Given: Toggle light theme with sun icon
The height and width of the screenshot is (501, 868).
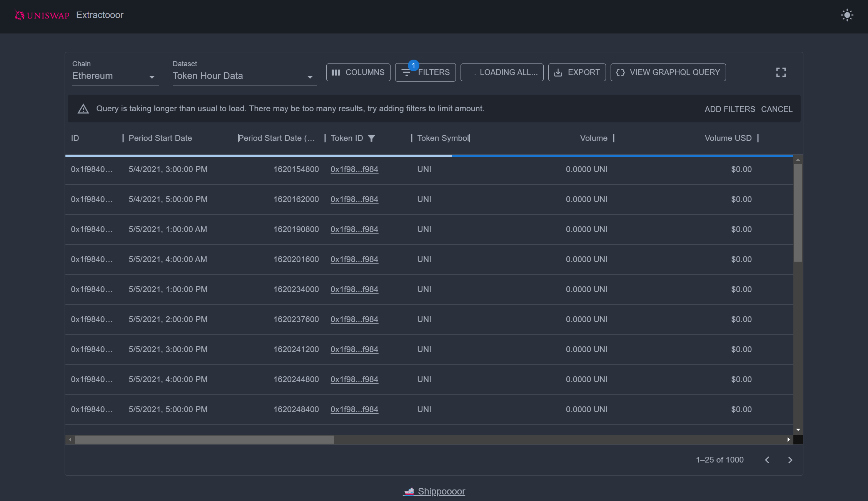Looking at the screenshot, I should [x=847, y=15].
